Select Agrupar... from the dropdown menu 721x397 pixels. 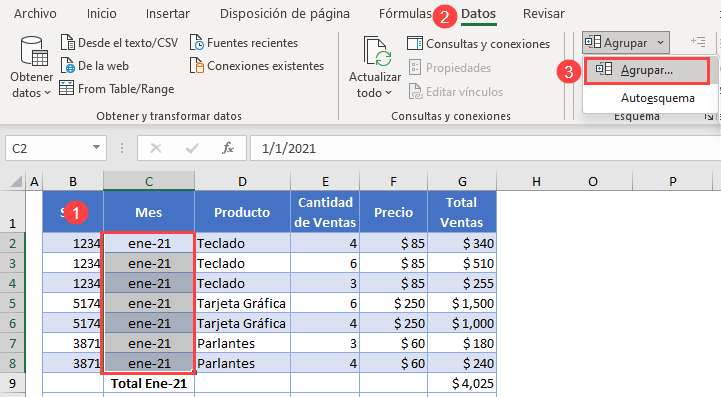647,70
